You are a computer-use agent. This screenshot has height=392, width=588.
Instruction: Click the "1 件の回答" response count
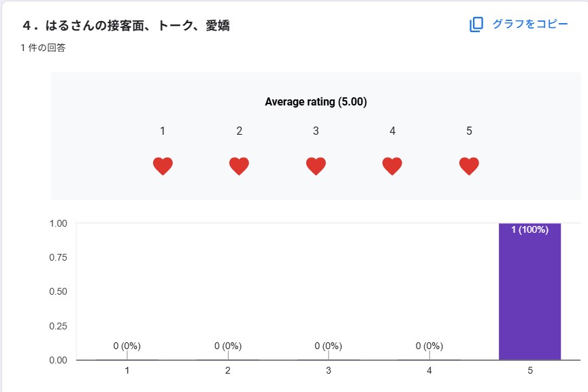[44, 48]
